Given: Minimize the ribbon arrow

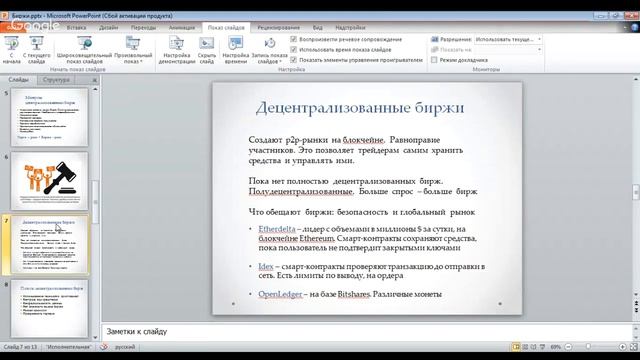Looking at the screenshot, I should coord(625,28).
